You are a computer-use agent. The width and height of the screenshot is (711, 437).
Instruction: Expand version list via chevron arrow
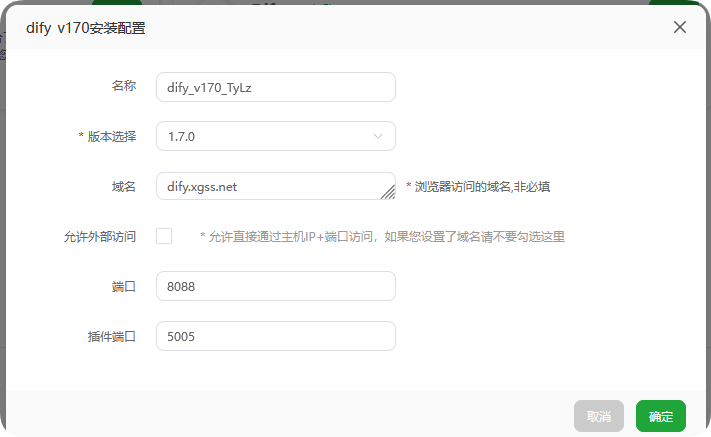tap(377, 136)
